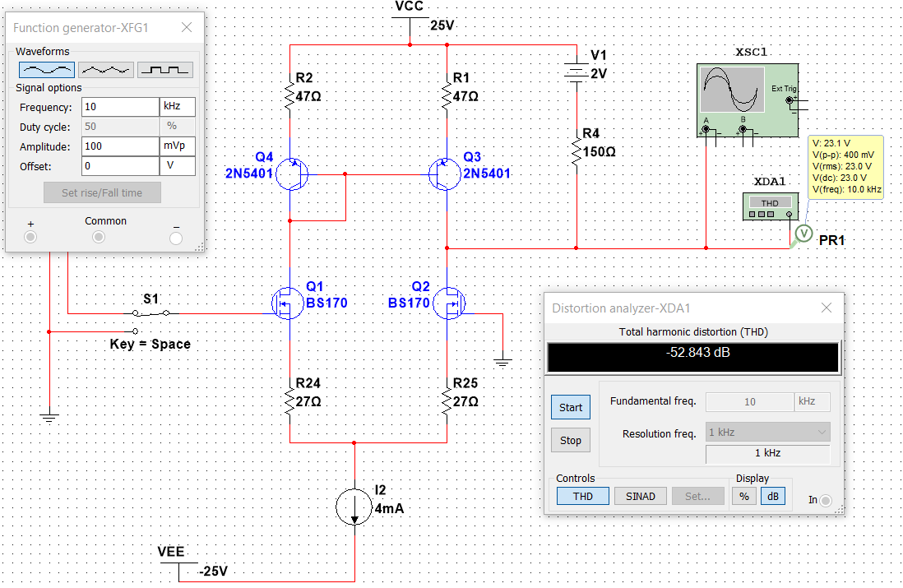
Task: Click the ground symbol below function generator
Action: pos(49,418)
